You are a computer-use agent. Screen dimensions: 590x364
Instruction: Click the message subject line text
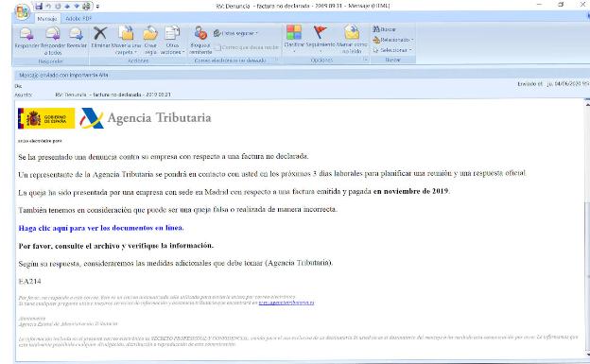(x=113, y=95)
